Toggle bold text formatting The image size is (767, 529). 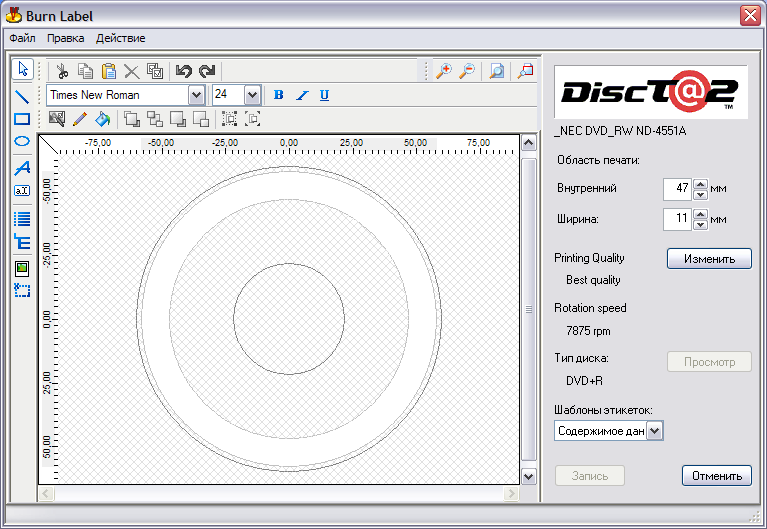click(x=279, y=95)
